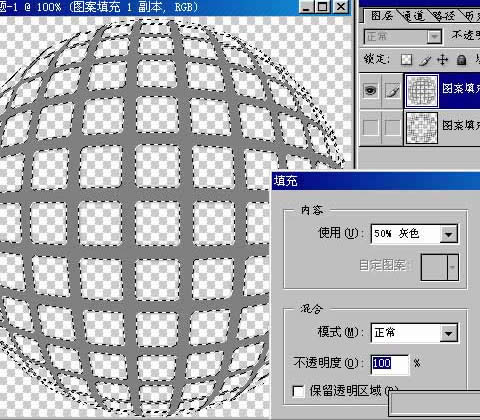Screen dimensions: 480x420
Task: Click 填充 dialog title bar
Action: pos(376,181)
